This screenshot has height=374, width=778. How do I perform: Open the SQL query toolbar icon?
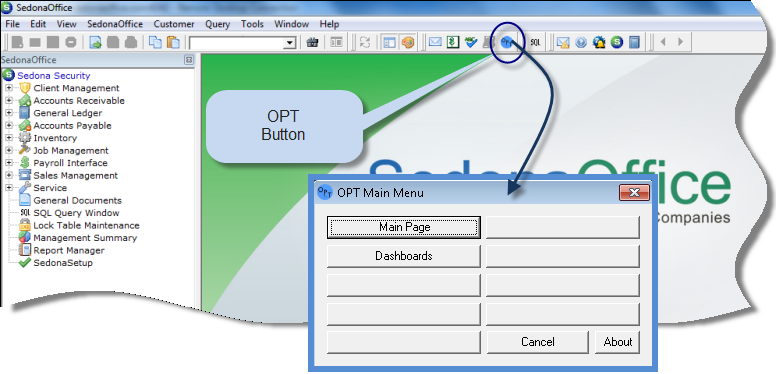point(535,43)
